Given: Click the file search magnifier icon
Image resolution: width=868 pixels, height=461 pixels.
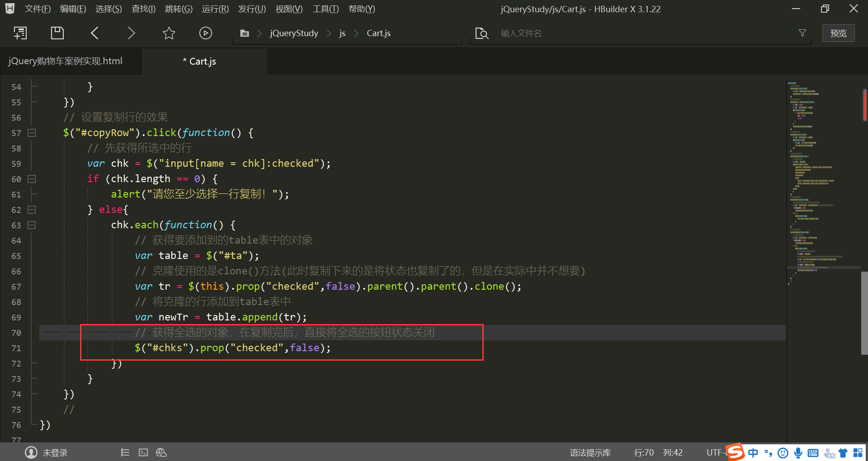Looking at the screenshot, I should 482,33.
